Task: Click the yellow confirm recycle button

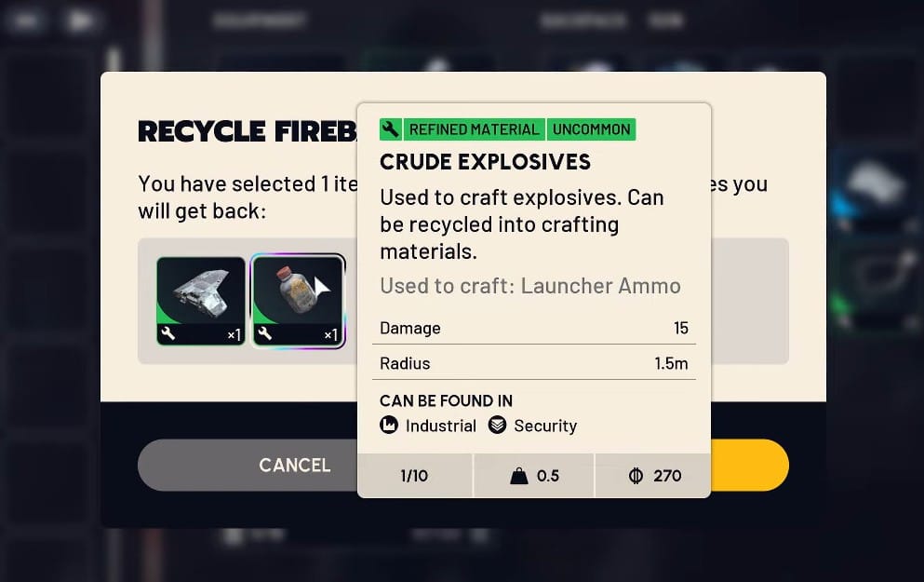Action: tap(750, 465)
